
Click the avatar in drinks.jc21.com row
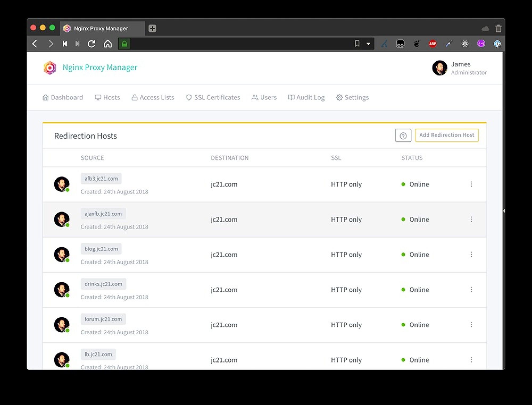[x=62, y=289]
